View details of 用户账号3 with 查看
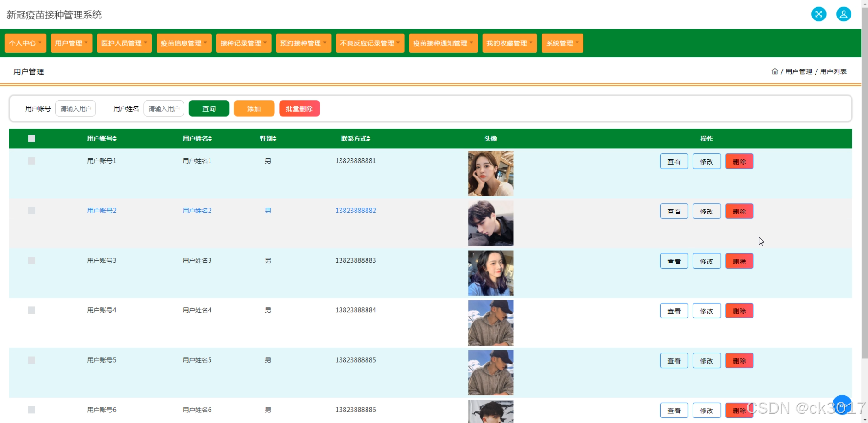 674,261
